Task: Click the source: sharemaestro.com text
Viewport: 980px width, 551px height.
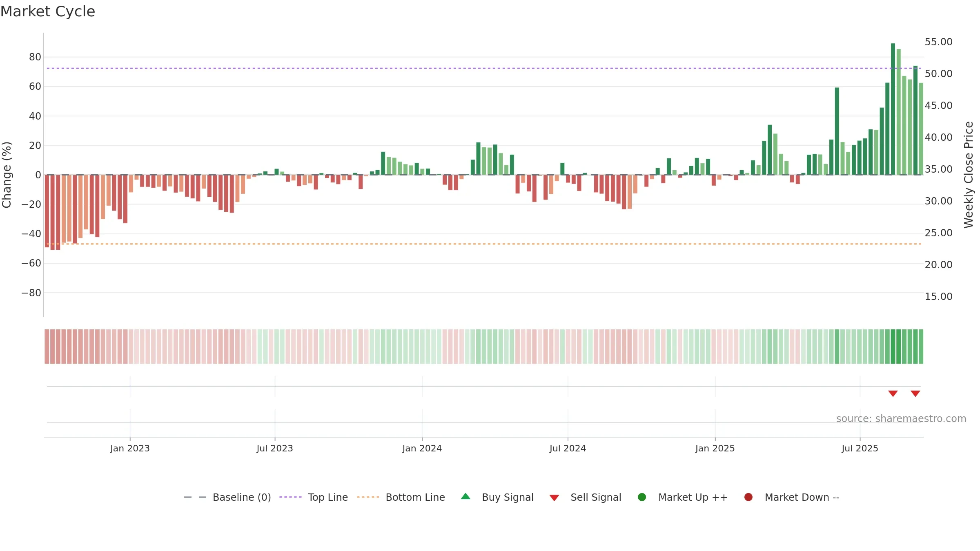Action: pyautogui.click(x=901, y=419)
